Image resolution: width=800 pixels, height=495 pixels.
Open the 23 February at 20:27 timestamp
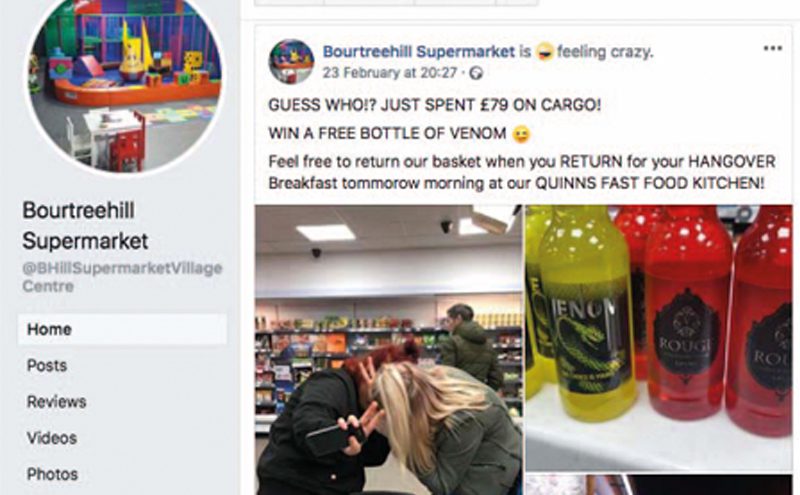click(390, 73)
